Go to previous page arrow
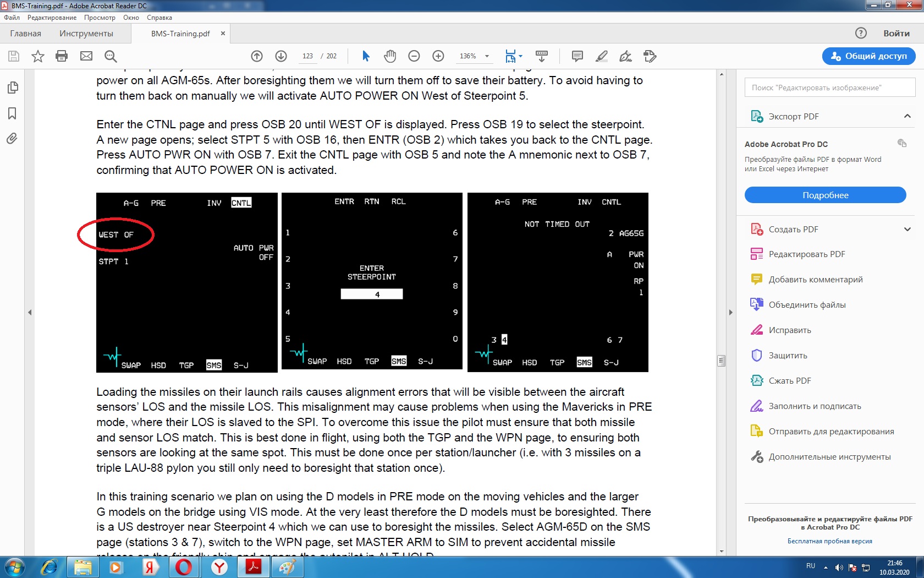 pyautogui.click(x=257, y=56)
